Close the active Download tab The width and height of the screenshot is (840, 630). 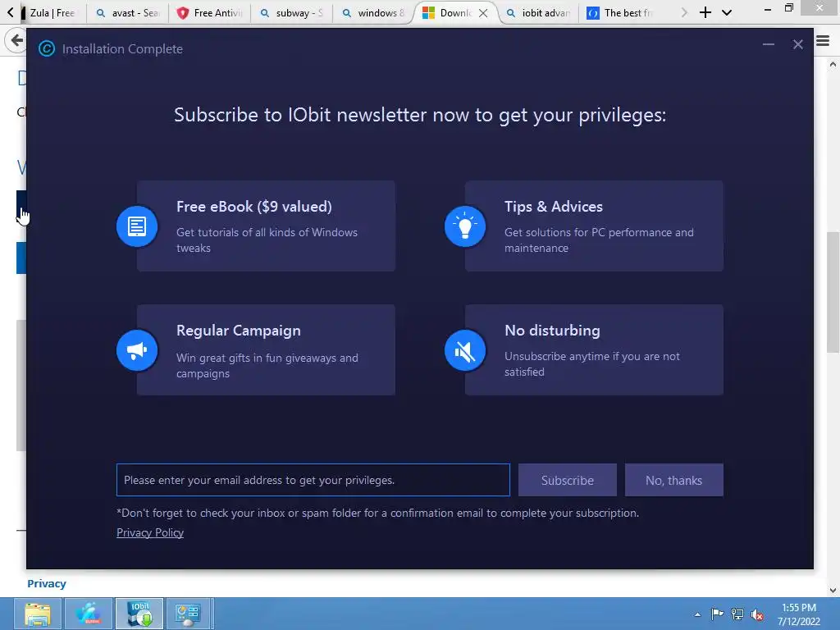(483, 13)
